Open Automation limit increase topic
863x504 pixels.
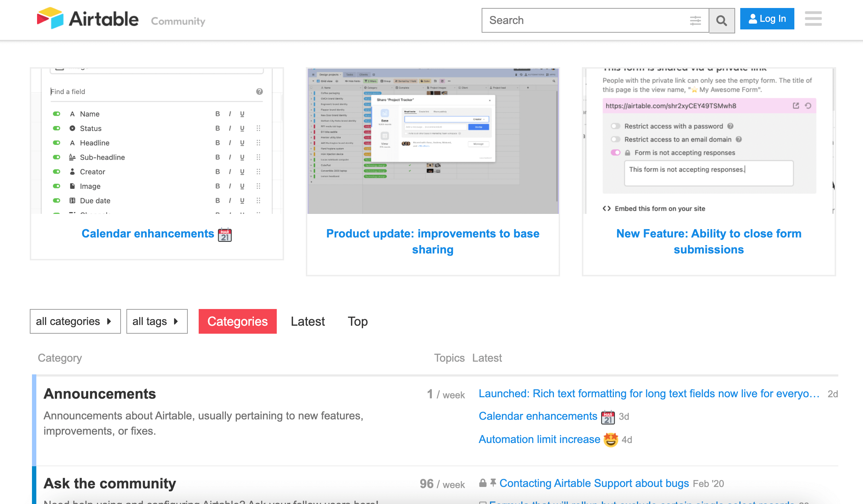(539, 439)
